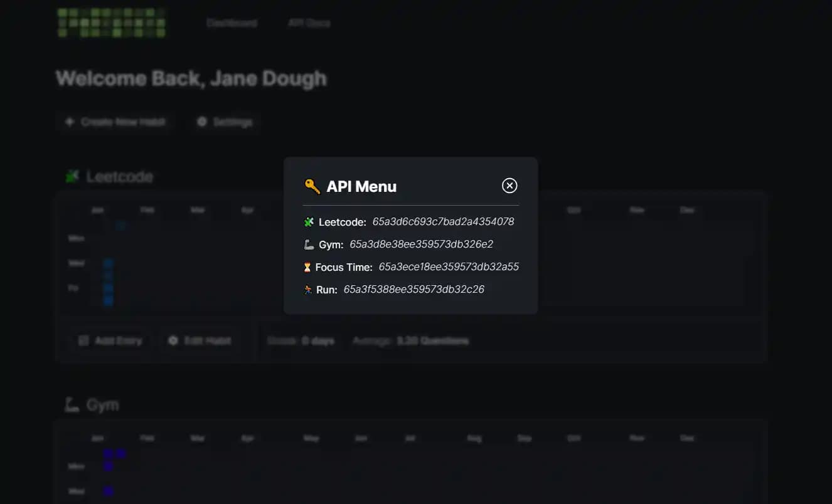Click the arm icon beside the Gym heading
832x504 pixels.
point(72,405)
